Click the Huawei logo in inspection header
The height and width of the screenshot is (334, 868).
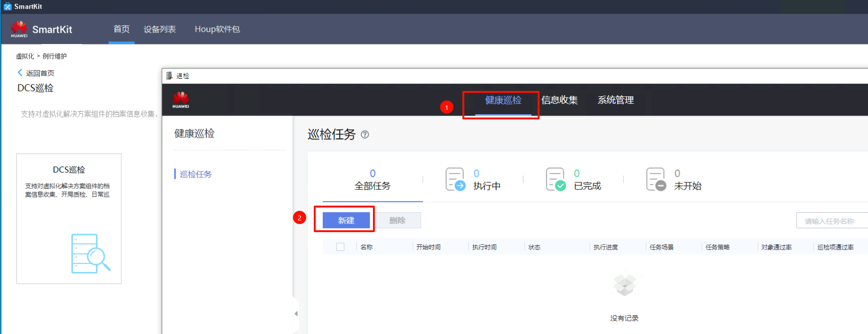(x=181, y=100)
